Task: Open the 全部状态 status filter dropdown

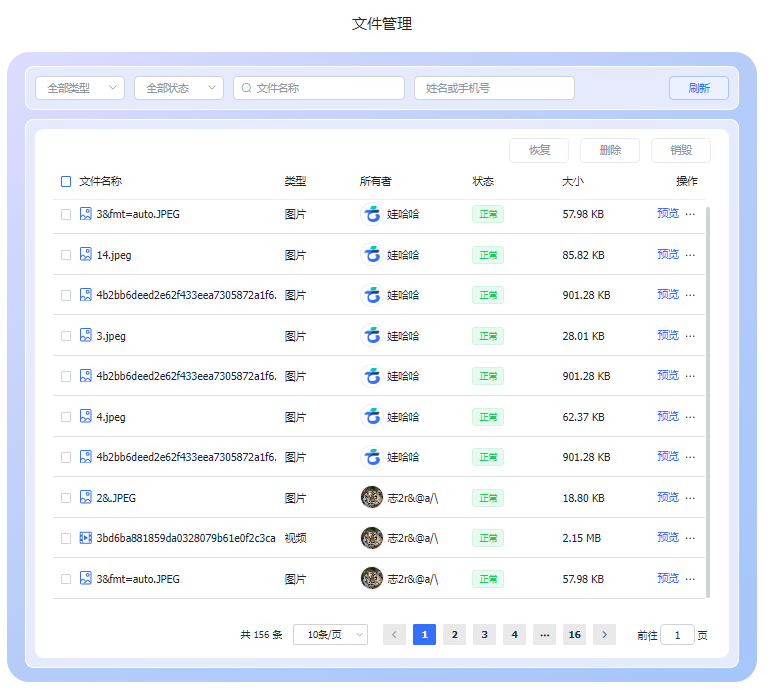Action: [x=179, y=88]
